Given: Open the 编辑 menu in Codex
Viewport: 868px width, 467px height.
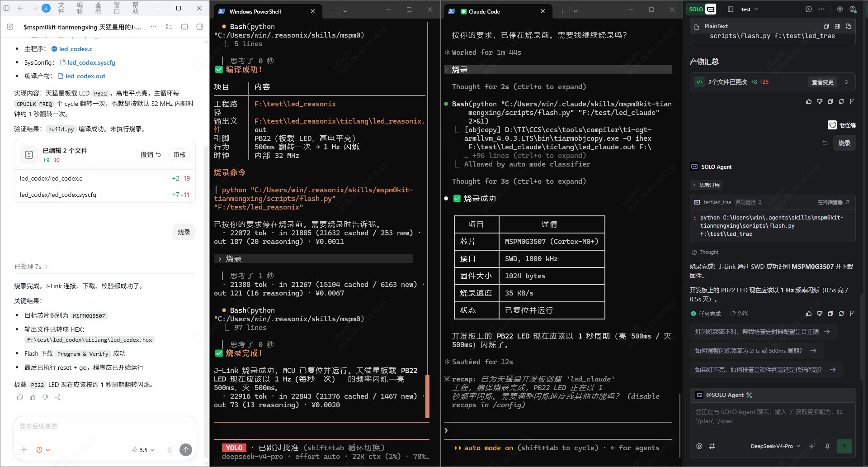Looking at the screenshot, I should tap(80, 8).
